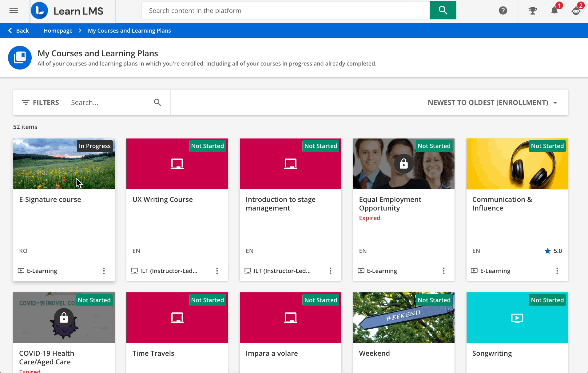Viewport: 588px width, 373px height.
Task: Click Not Started badge on Songwriting
Action: pos(547,300)
